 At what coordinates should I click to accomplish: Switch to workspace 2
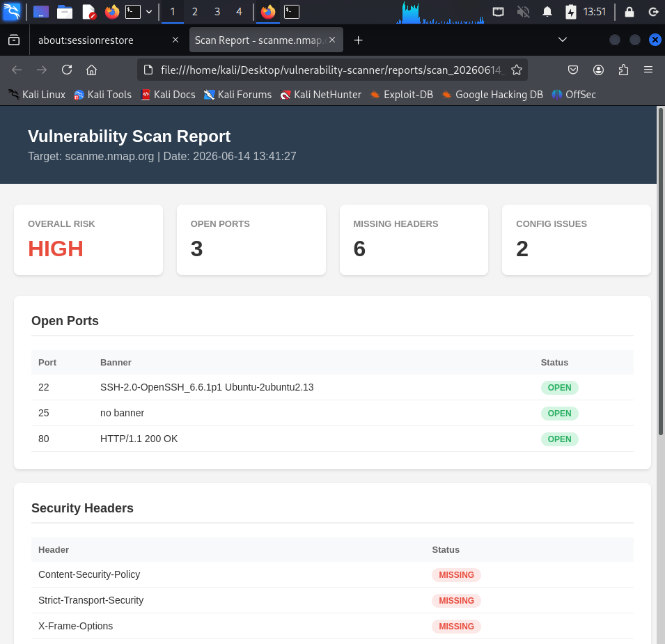point(195,12)
